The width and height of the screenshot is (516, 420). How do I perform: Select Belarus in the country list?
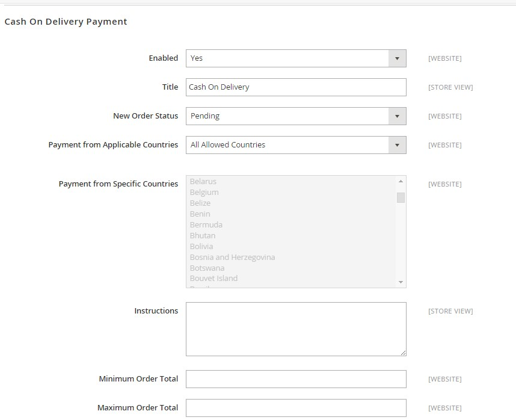(x=203, y=181)
